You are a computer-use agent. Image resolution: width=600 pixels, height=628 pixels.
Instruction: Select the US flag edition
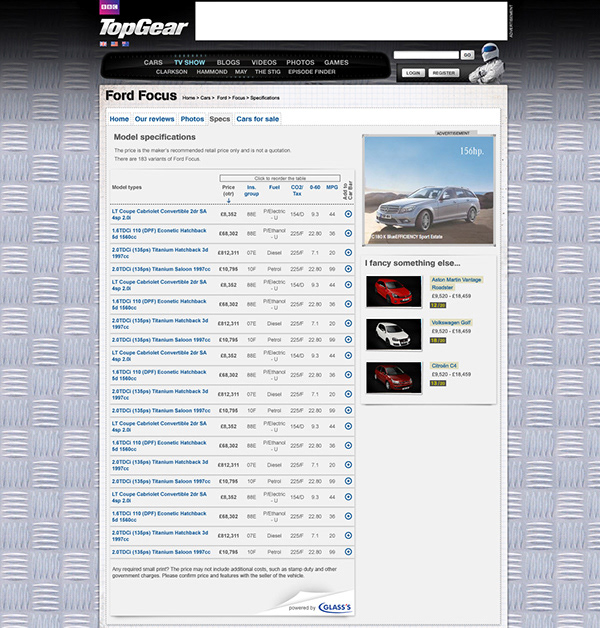click(x=114, y=44)
